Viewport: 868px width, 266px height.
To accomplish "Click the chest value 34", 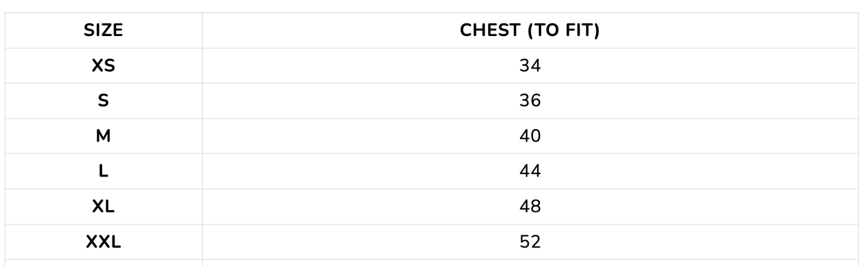I will point(530,66).
